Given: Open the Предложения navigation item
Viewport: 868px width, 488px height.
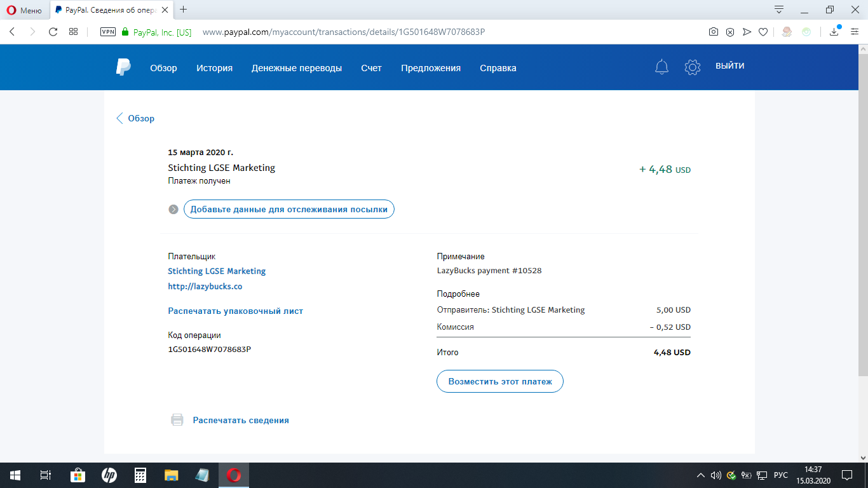Looking at the screenshot, I should 431,68.
